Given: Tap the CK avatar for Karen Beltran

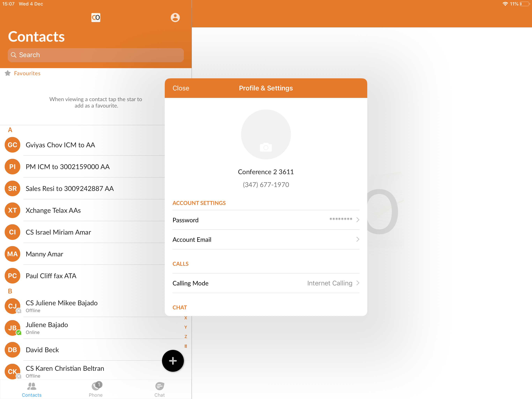Looking at the screenshot, I should (12, 371).
